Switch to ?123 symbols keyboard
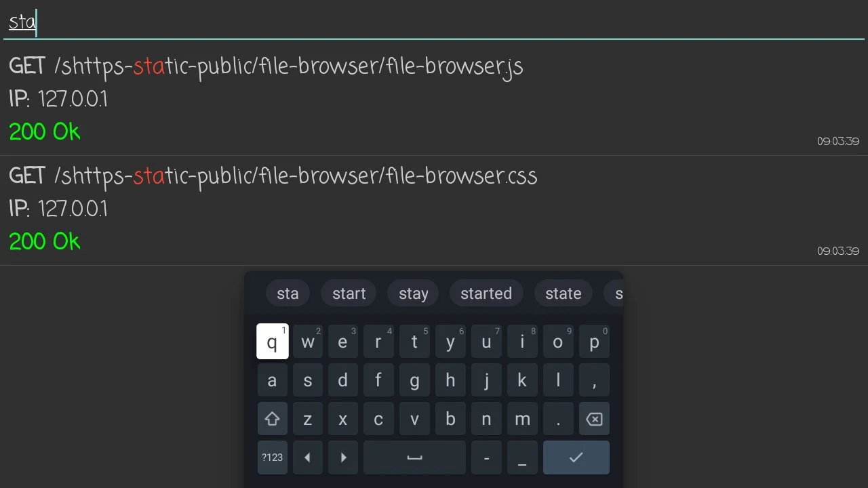The height and width of the screenshot is (488, 868). coord(272,457)
